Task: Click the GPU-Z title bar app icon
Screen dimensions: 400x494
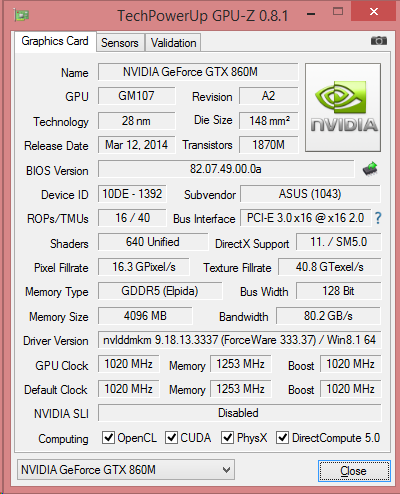Action: 22,15
